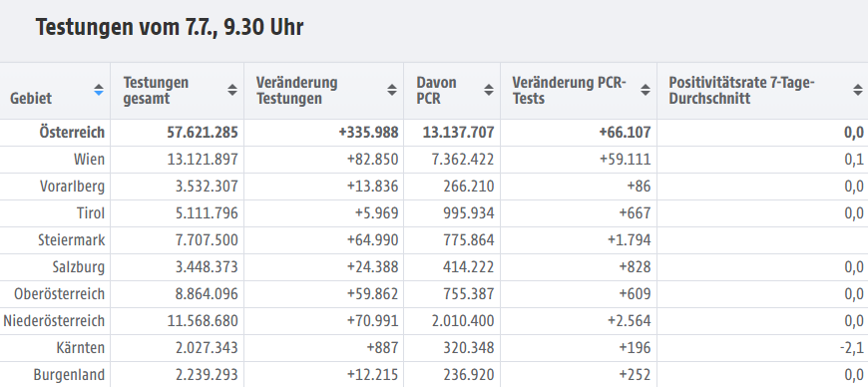Click sort arrows for Veränderung PCR-Tests

coord(645,90)
